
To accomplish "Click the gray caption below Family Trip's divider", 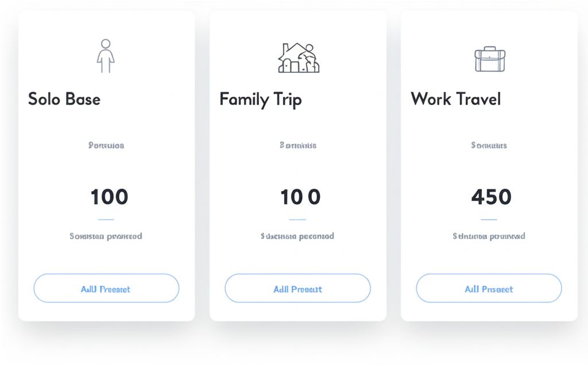I will tap(297, 236).
